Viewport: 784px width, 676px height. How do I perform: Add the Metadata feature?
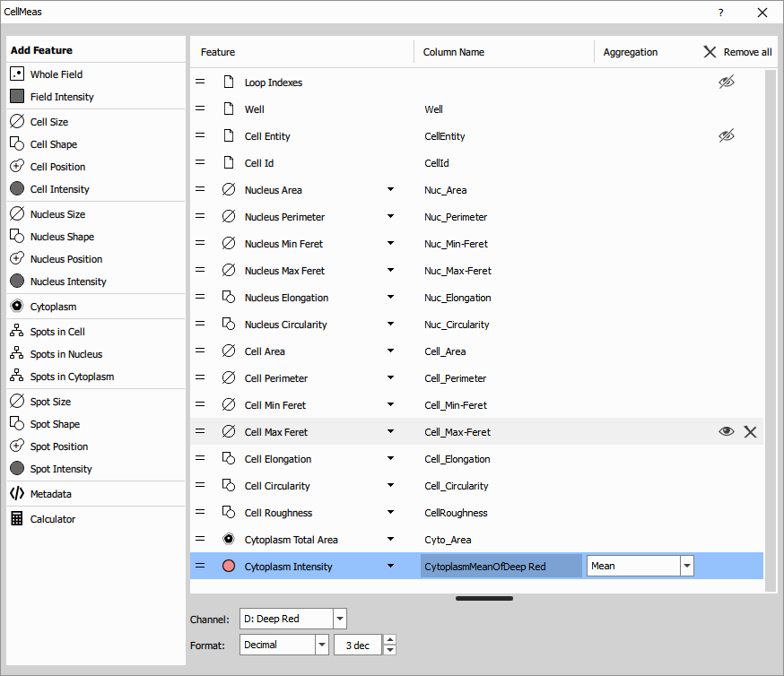click(50, 494)
